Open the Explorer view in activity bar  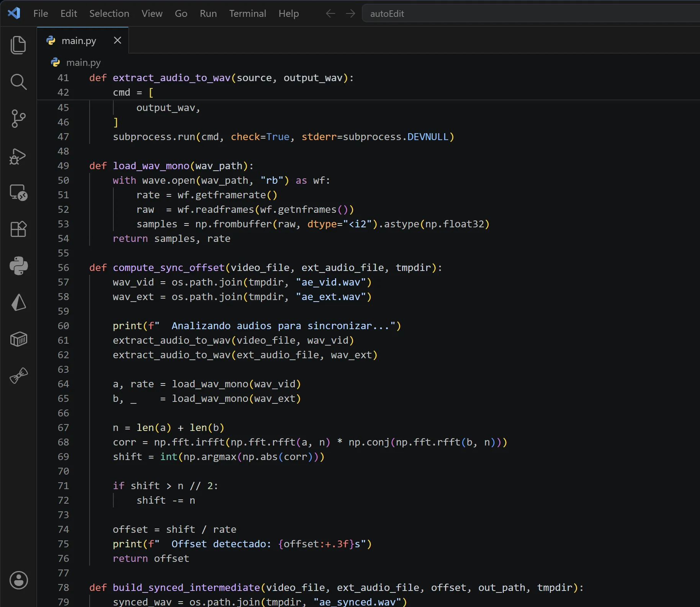18,45
